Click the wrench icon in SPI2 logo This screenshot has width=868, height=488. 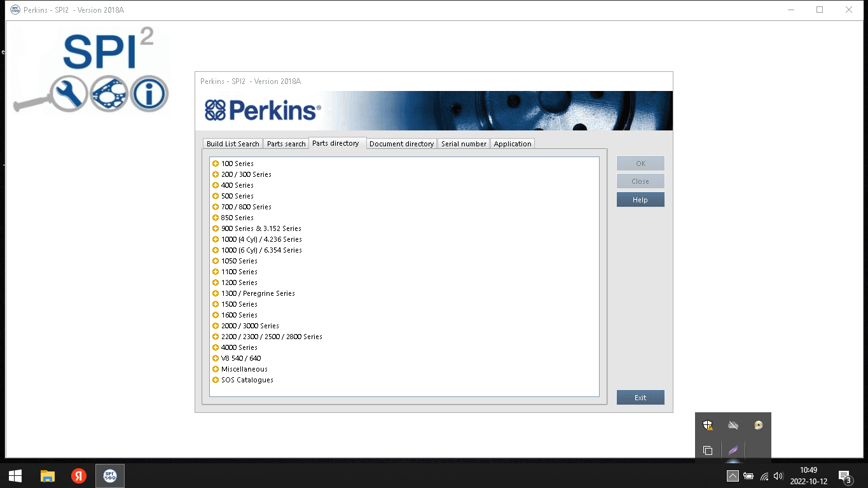pyautogui.click(x=69, y=94)
